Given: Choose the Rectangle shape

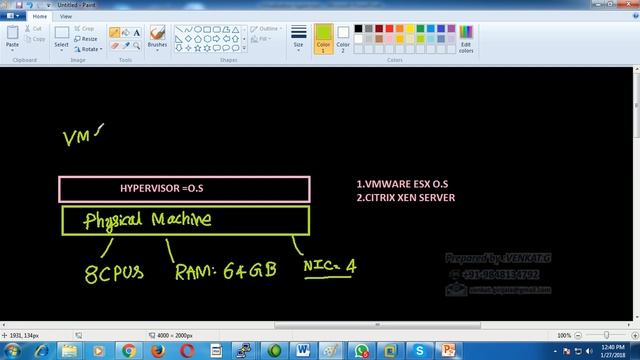Looking at the screenshot, I should click(x=207, y=30).
